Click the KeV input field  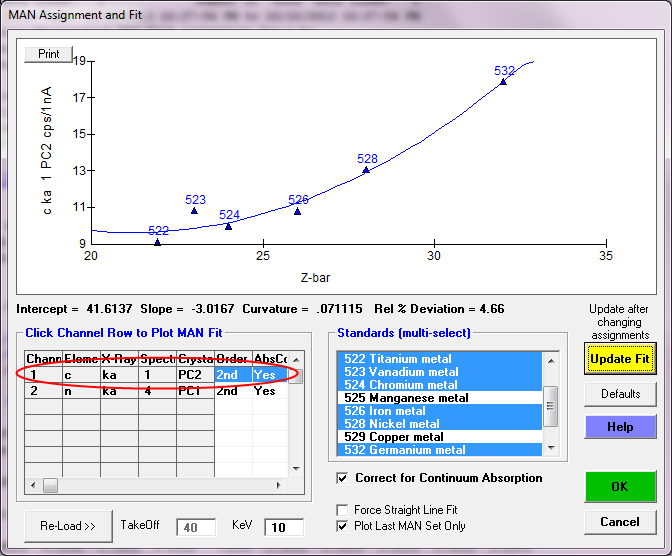point(283,526)
